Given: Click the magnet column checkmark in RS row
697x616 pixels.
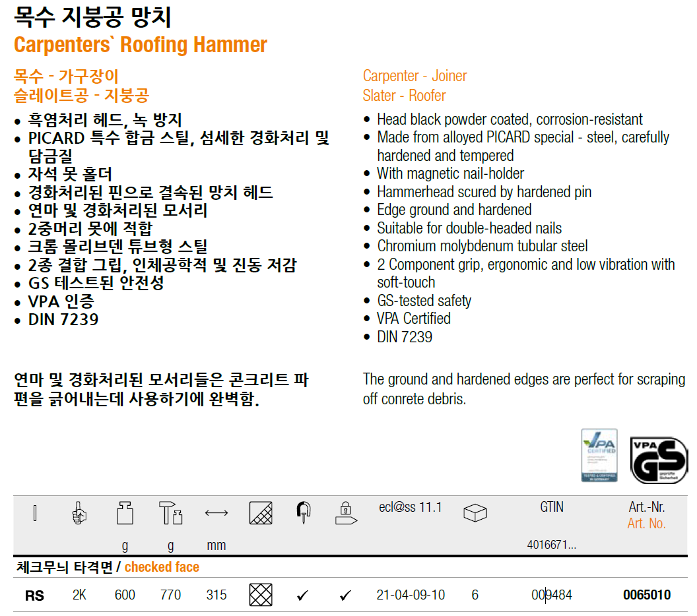Looking at the screenshot, I should point(303,595).
